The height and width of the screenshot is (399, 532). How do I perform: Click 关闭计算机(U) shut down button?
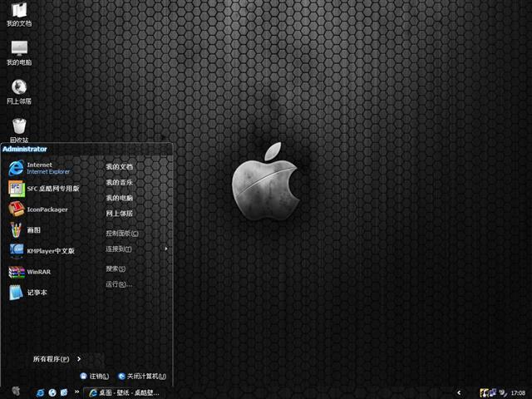click(x=142, y=376)
